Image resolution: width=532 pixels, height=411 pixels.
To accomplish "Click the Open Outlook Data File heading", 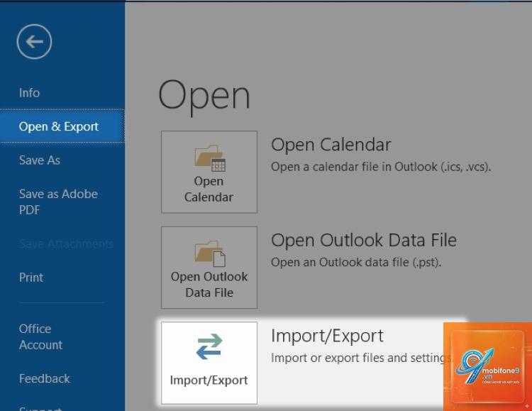I will coord(364,241).
